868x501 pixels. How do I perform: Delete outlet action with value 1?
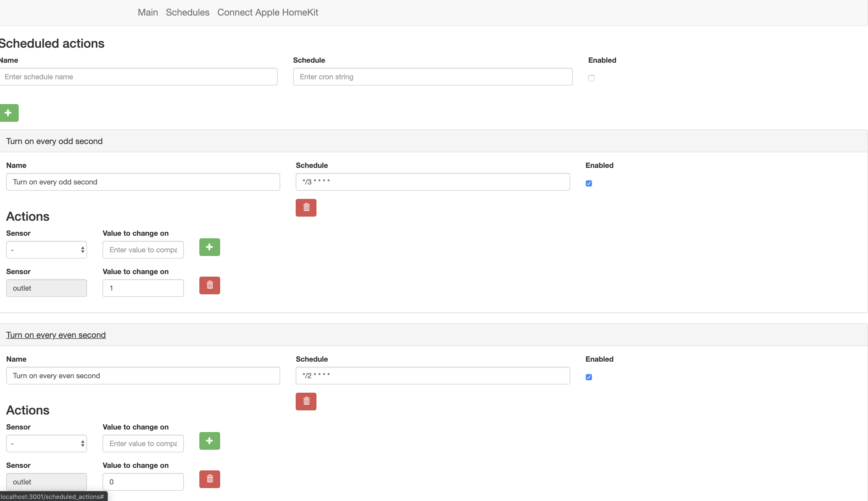pyautogui.click(x=209, y=285)
